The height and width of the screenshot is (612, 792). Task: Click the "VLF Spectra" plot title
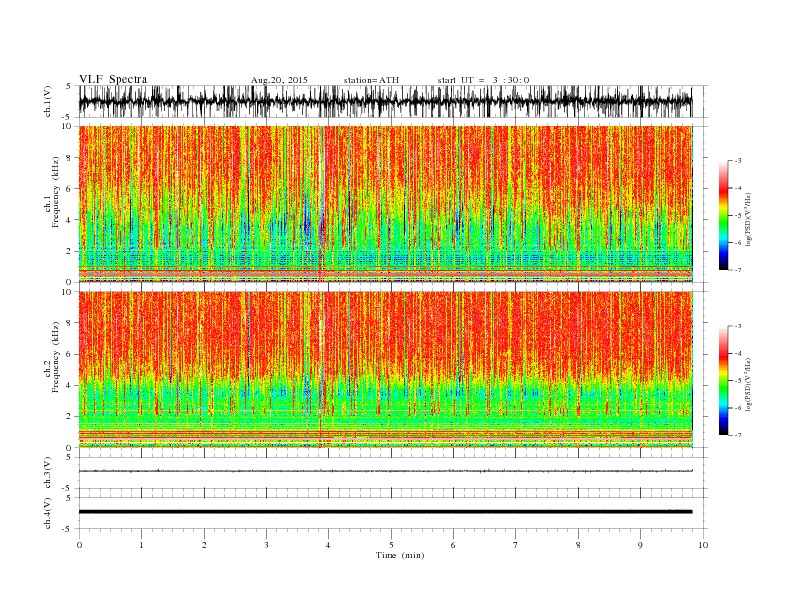(x=113, y=79)
